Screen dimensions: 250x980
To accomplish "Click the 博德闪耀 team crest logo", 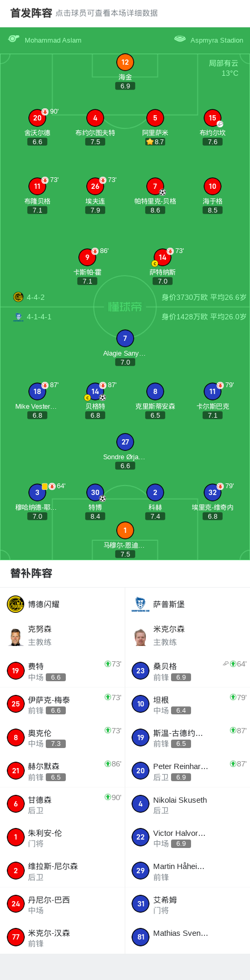I will pos(15,604).
